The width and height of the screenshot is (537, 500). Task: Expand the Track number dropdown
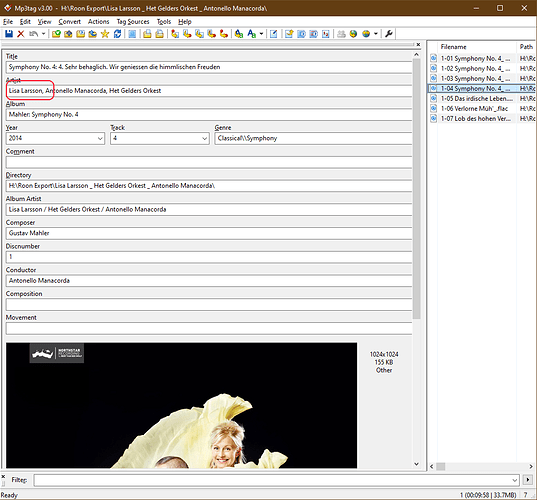click(x=204, y=138)
